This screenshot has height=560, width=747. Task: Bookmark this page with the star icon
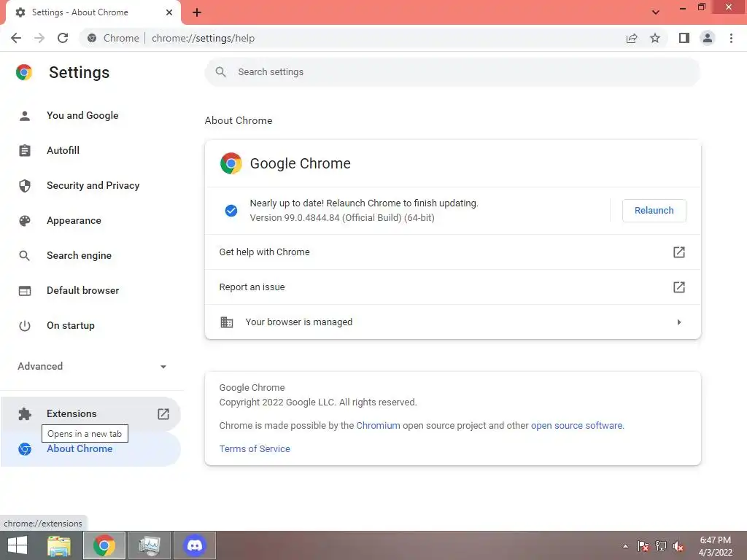[655, 38]
